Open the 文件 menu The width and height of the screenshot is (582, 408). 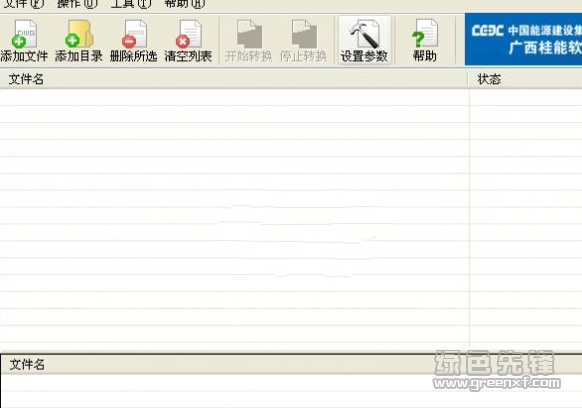click(x=23, y=4)
